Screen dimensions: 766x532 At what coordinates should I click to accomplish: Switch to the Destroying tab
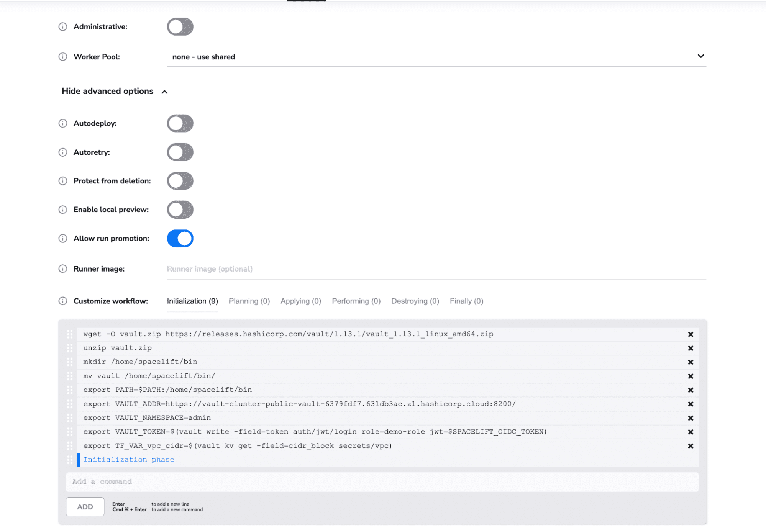pos(415,301)
